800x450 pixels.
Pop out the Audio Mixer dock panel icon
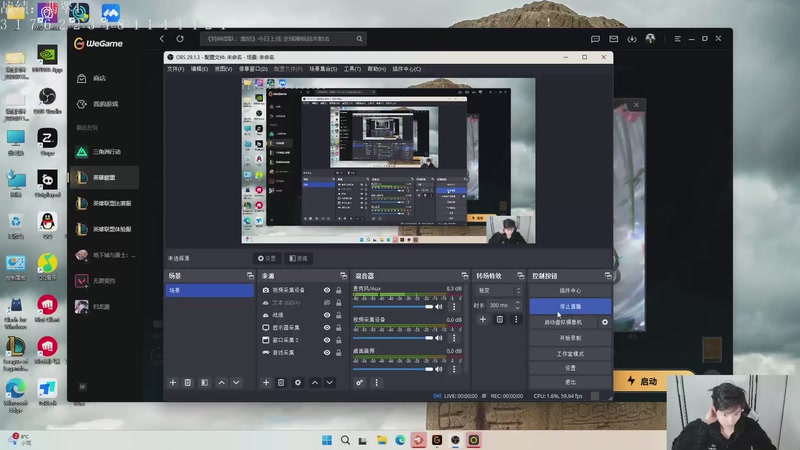click(464, 276)
